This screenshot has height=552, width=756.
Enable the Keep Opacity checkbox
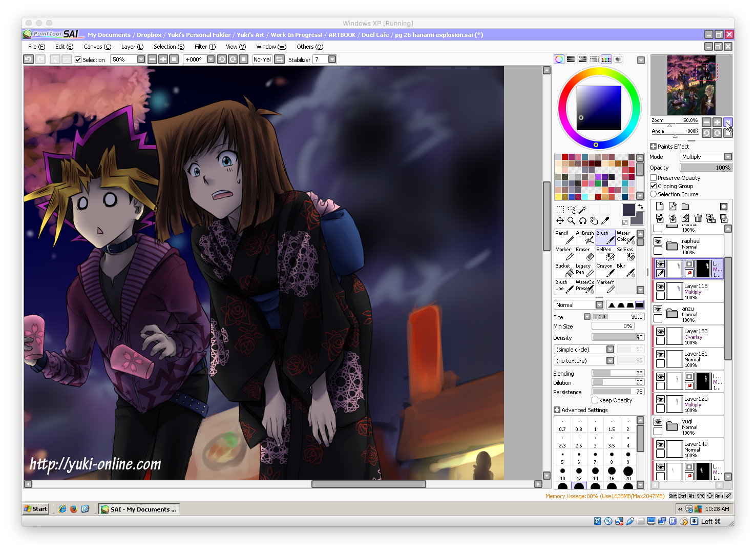[595, 400]
